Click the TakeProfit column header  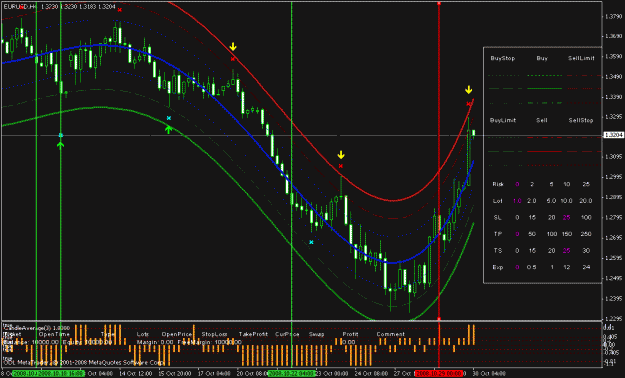click(253, 334)
